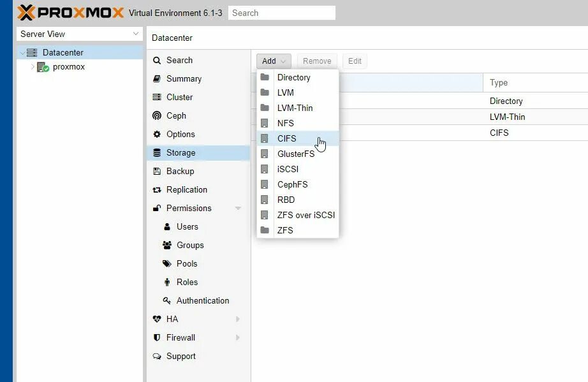Click the Users person icon

coord(167,227)
